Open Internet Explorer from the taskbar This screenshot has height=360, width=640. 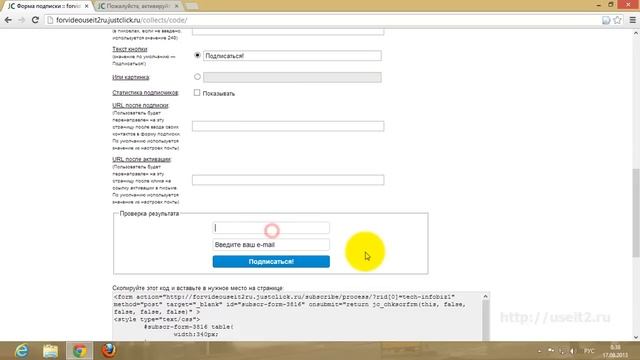22,351
